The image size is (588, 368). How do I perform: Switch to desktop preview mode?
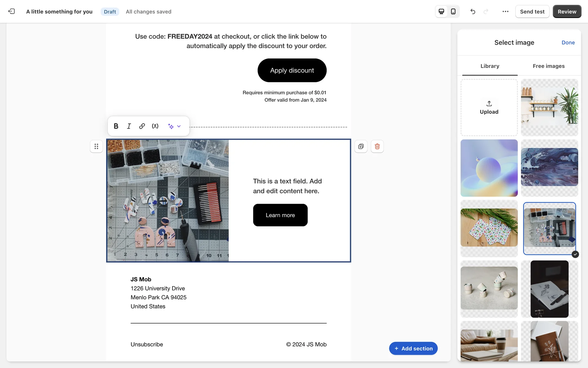point(441,11)
